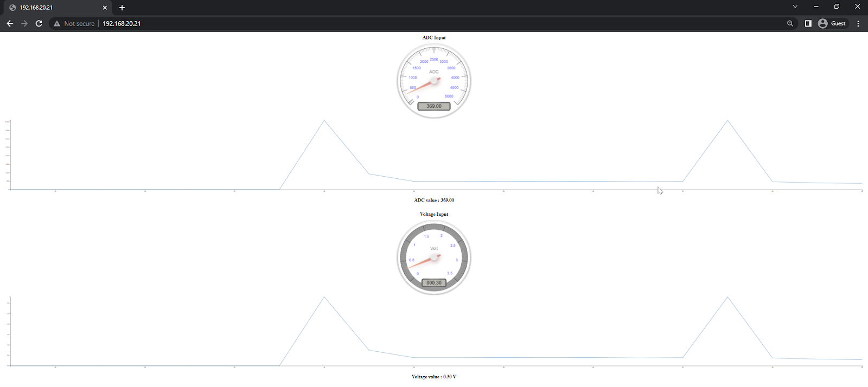Click the second peak in Voltage chart
Screen dimensions: 868x387
click(727, 297)
